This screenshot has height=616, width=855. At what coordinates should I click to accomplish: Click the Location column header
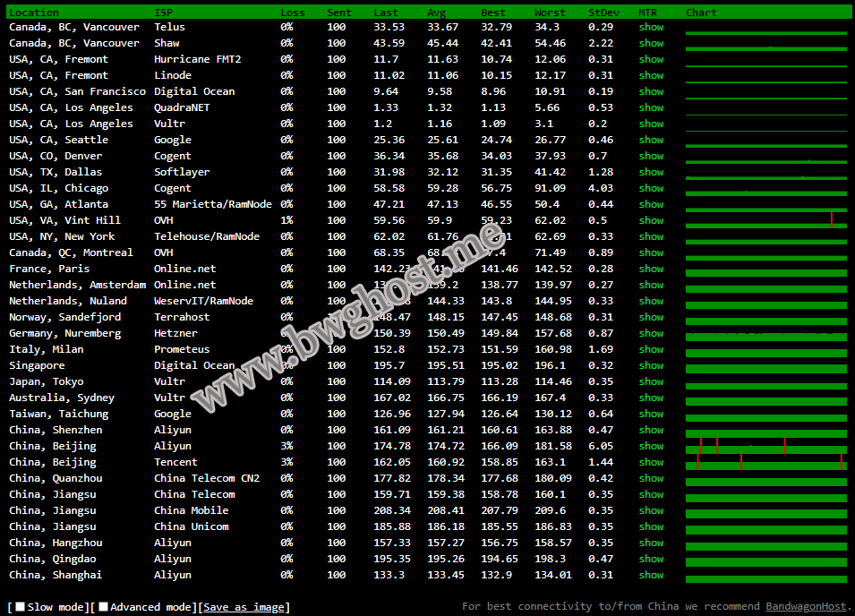coord(34,12)
